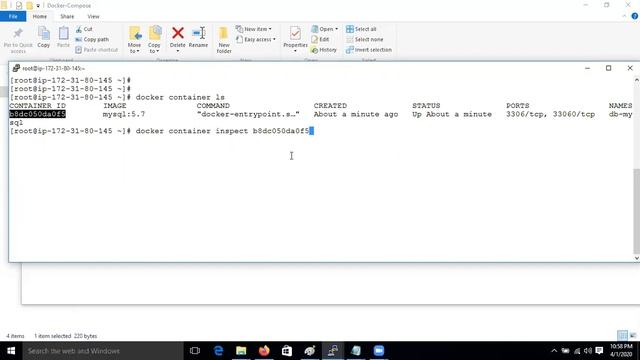Click the volume speaker tray icon
Screen dimensions: 640x360
(588, 351)
